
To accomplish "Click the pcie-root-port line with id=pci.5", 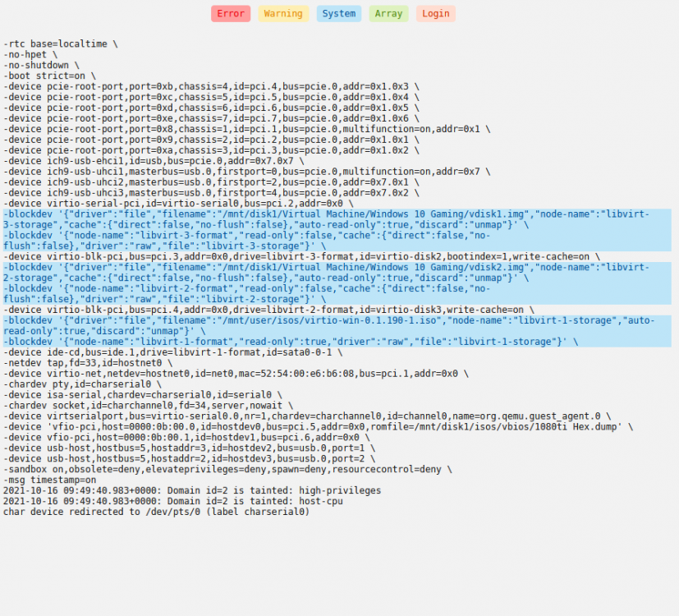I will (211, 97).
